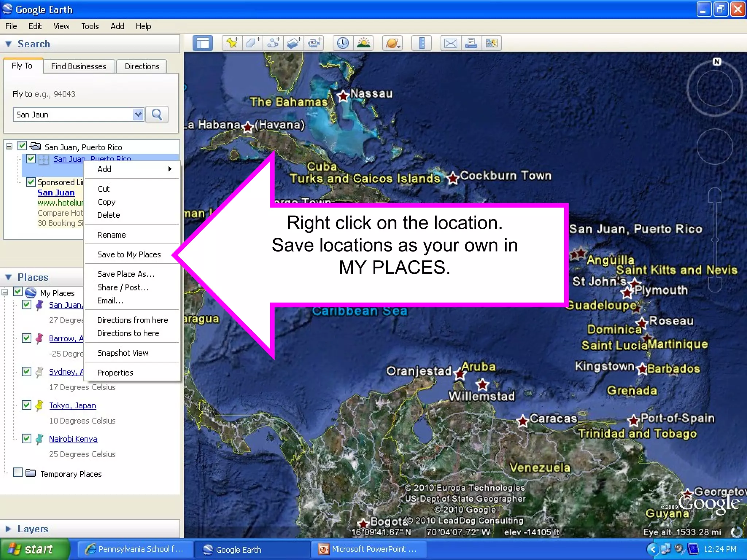Toggle the sidebar panel icon

click(x=203, y=43)
